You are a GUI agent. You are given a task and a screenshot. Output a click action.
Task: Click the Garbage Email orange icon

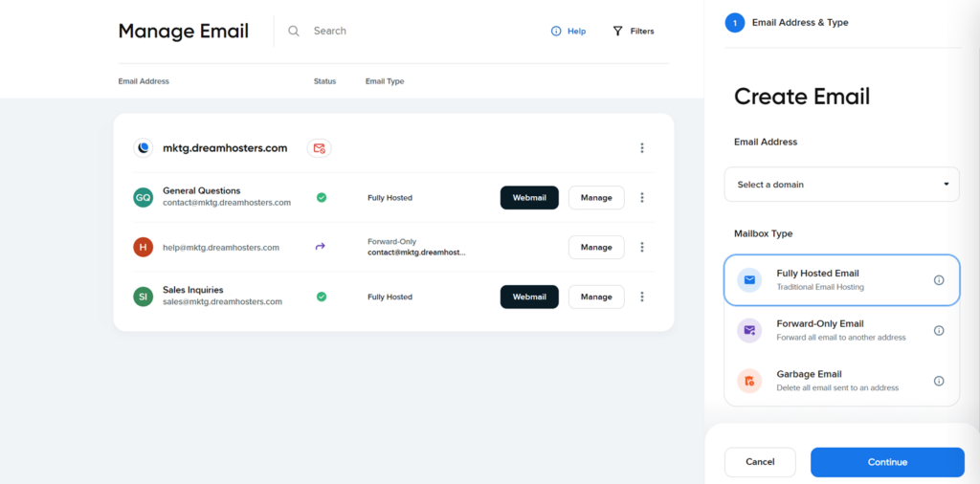(749, 381)
